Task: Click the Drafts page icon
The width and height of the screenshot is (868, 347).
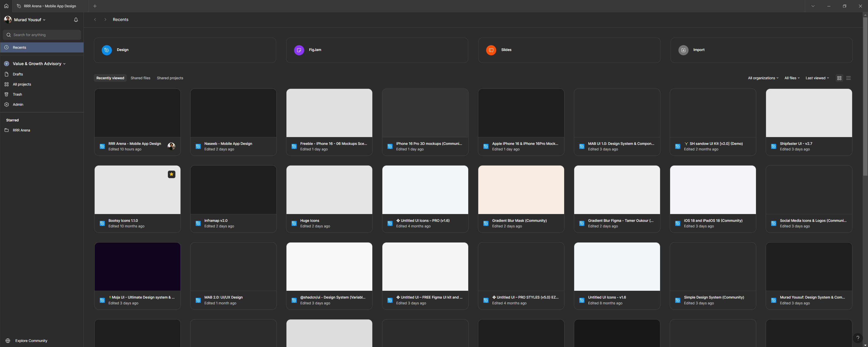Action: [6, 74]
